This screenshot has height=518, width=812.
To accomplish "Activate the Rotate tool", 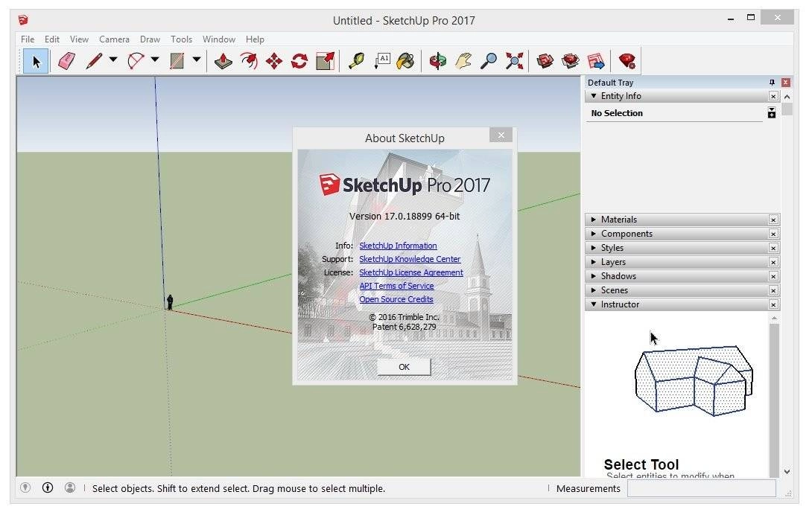I will [299, 62].
